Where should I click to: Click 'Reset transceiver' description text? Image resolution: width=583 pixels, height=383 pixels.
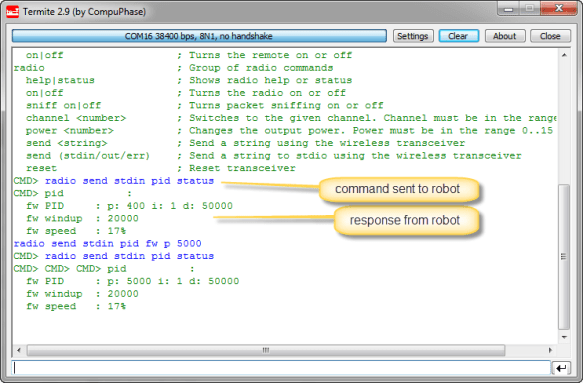point(242,168)
